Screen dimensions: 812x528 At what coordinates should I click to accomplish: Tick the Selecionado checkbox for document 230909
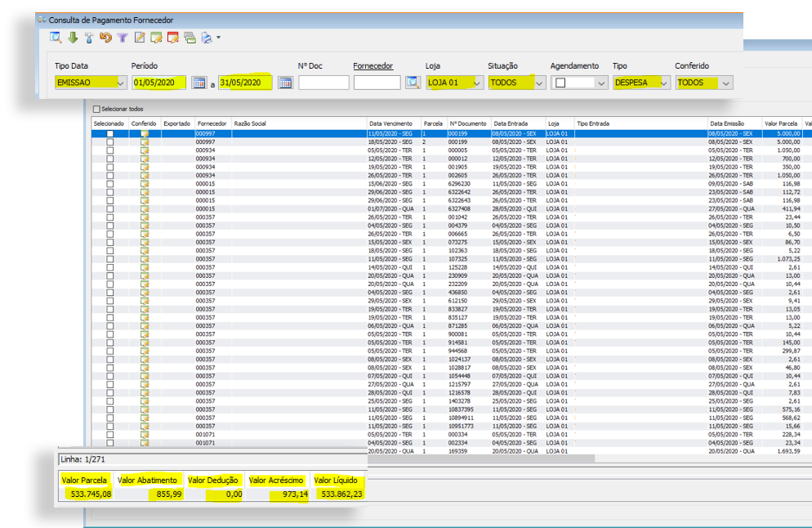[109, 275]
